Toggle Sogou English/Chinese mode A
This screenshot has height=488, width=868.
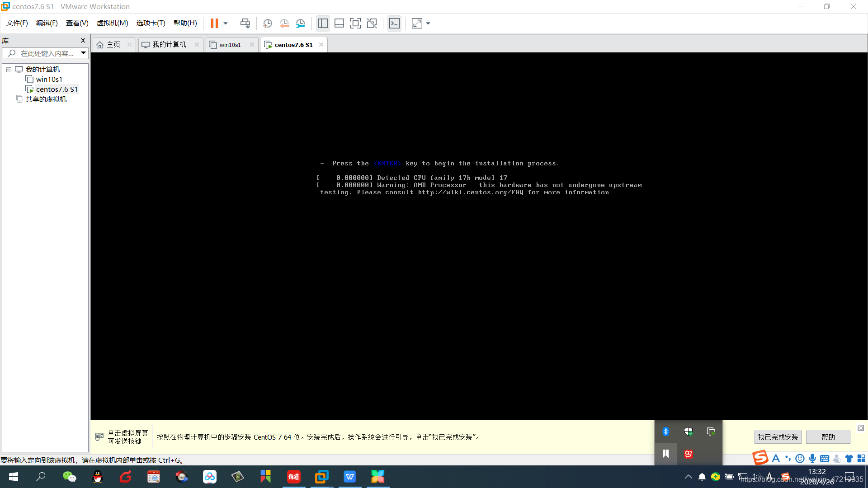(x=776, y=459)
